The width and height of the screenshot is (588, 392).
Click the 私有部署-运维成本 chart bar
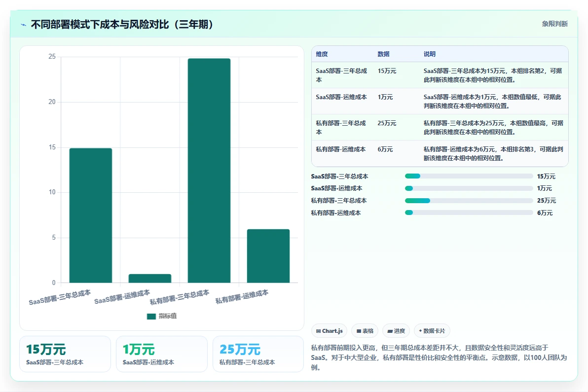coord(268,256)
